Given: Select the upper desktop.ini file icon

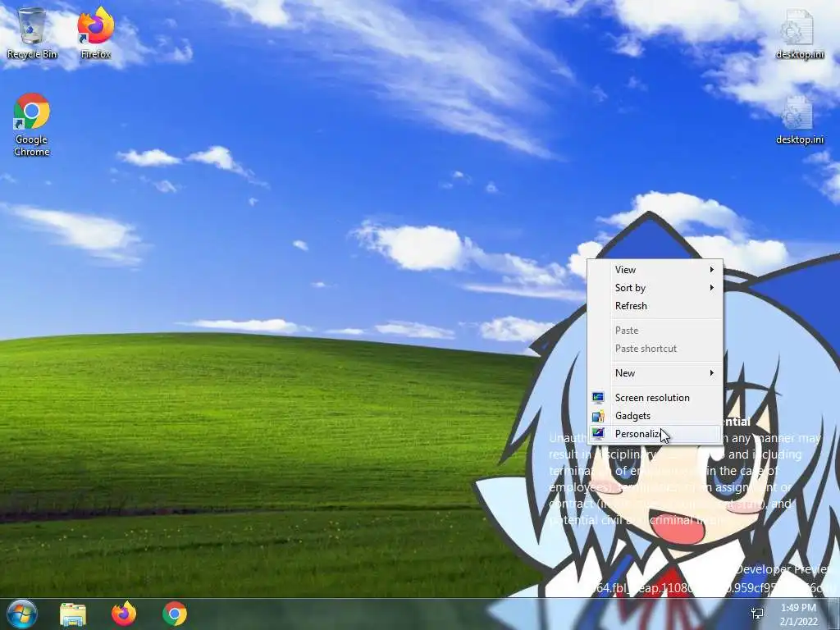Looking at the screenshot, I should click(799, 33).
